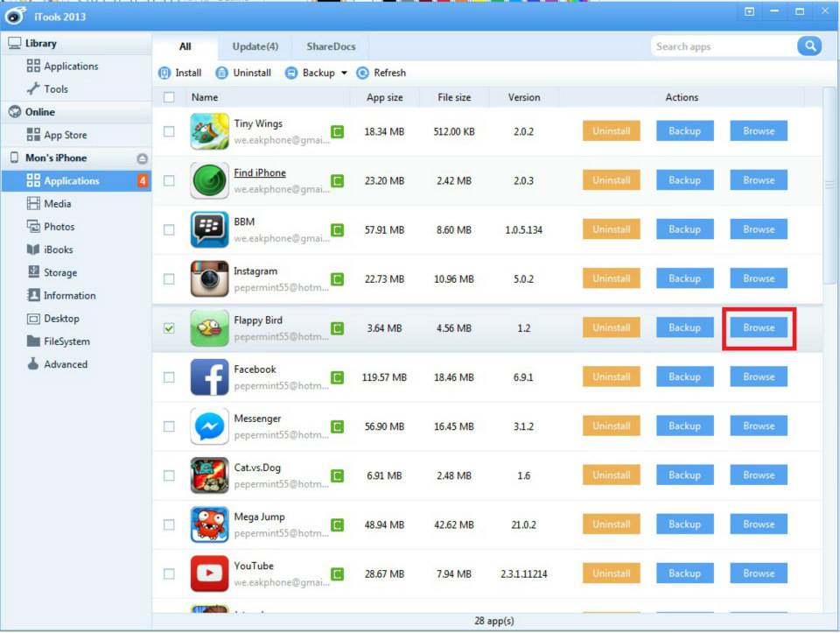Check the YouTube checkbox
840x633 pixels.
(169, 573)
